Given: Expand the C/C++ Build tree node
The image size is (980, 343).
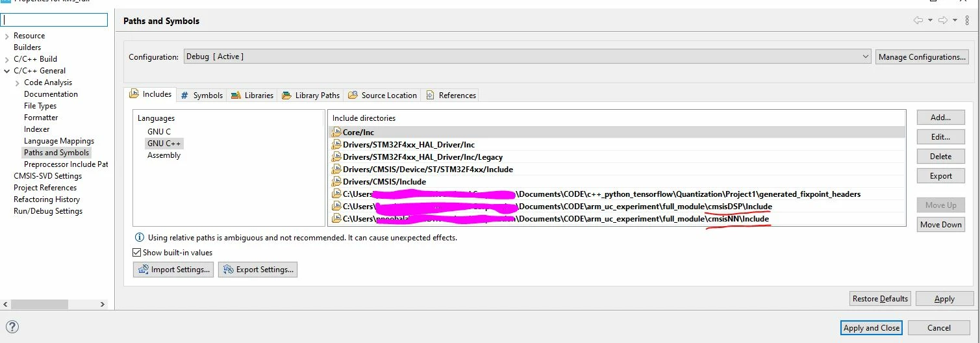Looking at the screenshot, I should tap(6, 59).
